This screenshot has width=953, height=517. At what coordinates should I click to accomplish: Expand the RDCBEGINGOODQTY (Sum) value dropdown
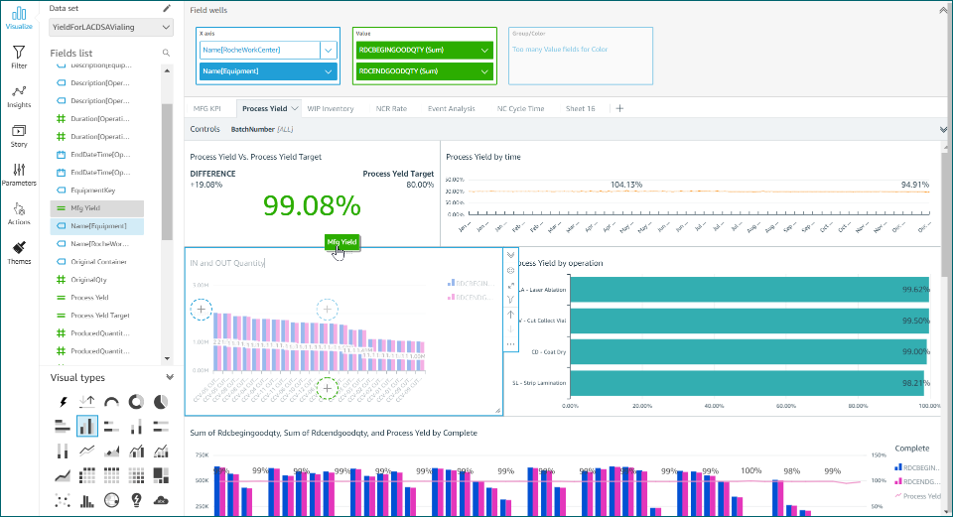tap(484, 50)
